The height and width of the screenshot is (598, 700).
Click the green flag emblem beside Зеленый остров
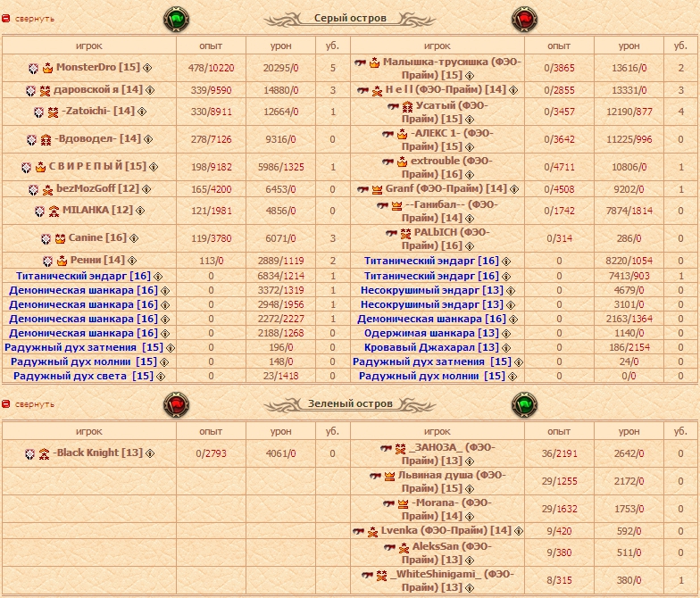(x=524, y=405)
